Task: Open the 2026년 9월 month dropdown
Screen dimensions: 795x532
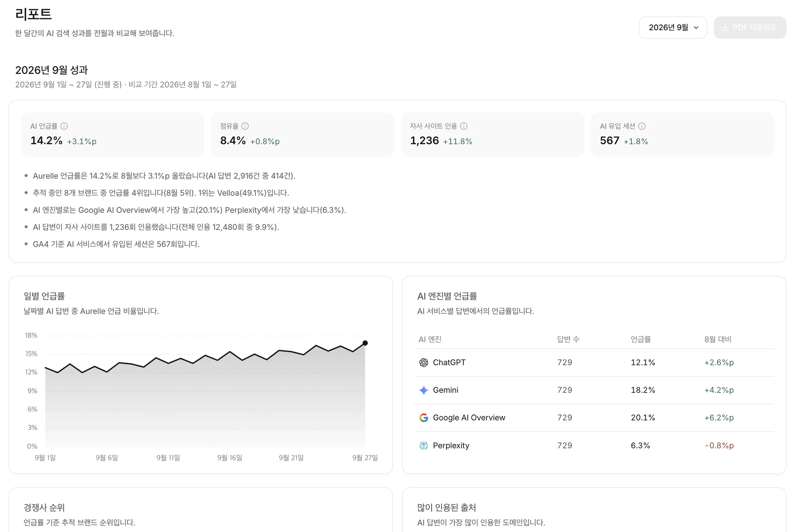Action: click(x=673, y=27)
